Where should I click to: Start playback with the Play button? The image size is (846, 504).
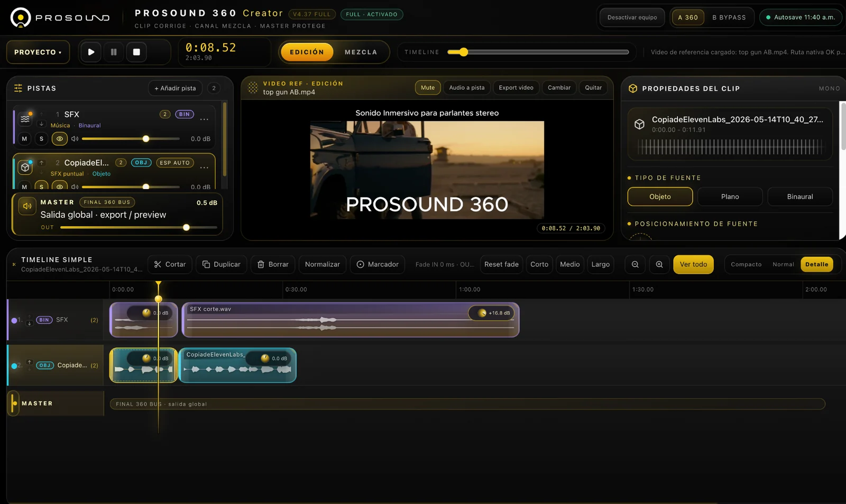pyautogui.click(x=91, y=52)
